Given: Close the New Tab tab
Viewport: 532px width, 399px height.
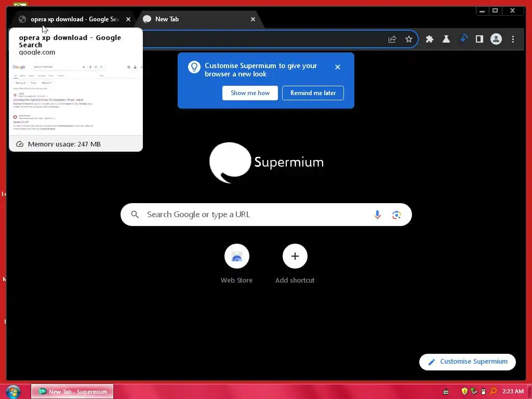Looking at the screenshot, I should [x=253, y=19].
